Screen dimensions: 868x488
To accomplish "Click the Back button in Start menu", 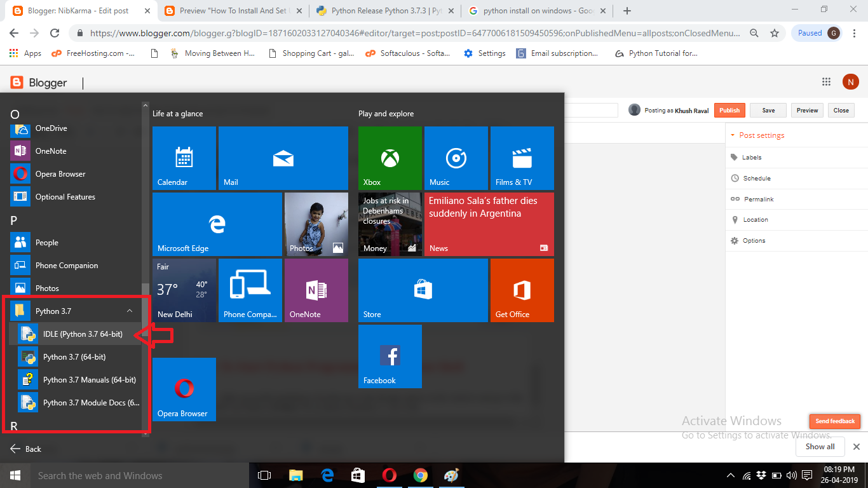I will pyautogui.click(x=26, y=449).
